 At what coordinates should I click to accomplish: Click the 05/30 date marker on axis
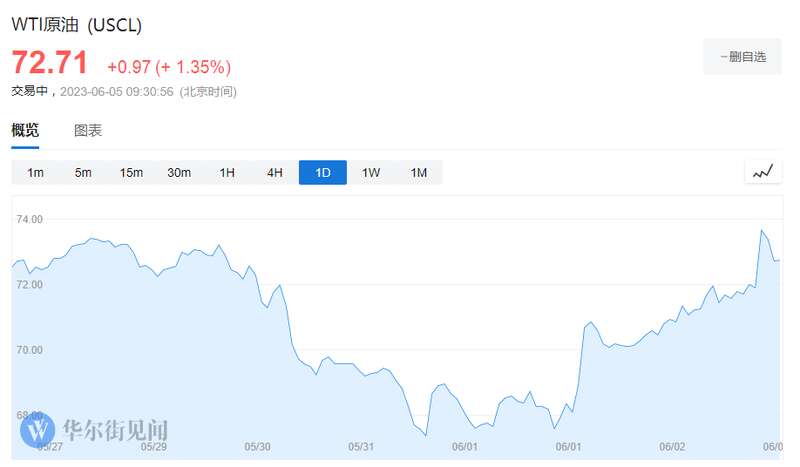pos(257,447)
